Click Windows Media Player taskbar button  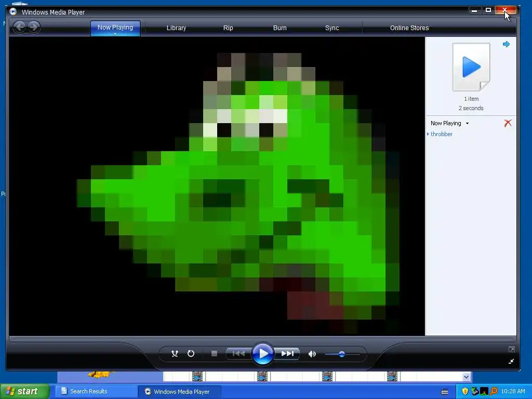(x=180, y=392)
